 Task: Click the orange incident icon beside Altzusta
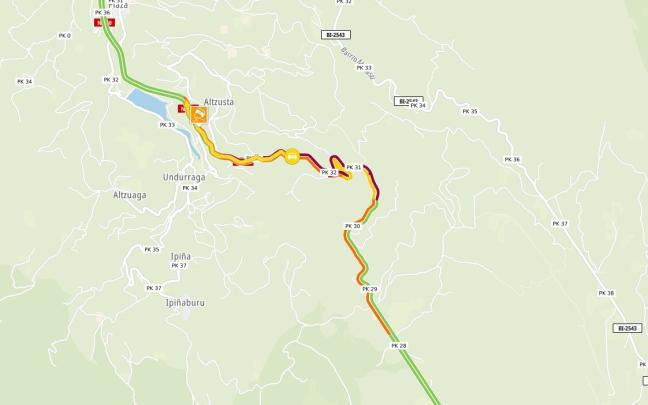coord(199,114)
